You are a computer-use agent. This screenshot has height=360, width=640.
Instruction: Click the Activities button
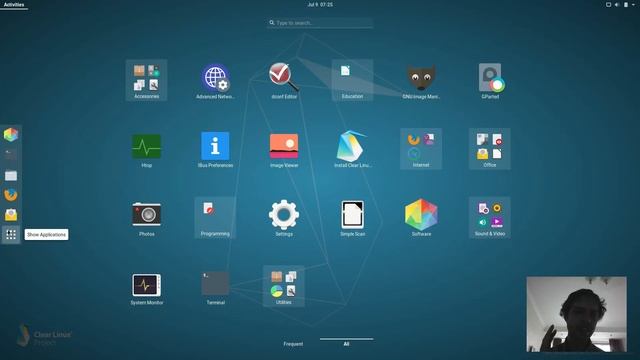[x=14, y=4]
